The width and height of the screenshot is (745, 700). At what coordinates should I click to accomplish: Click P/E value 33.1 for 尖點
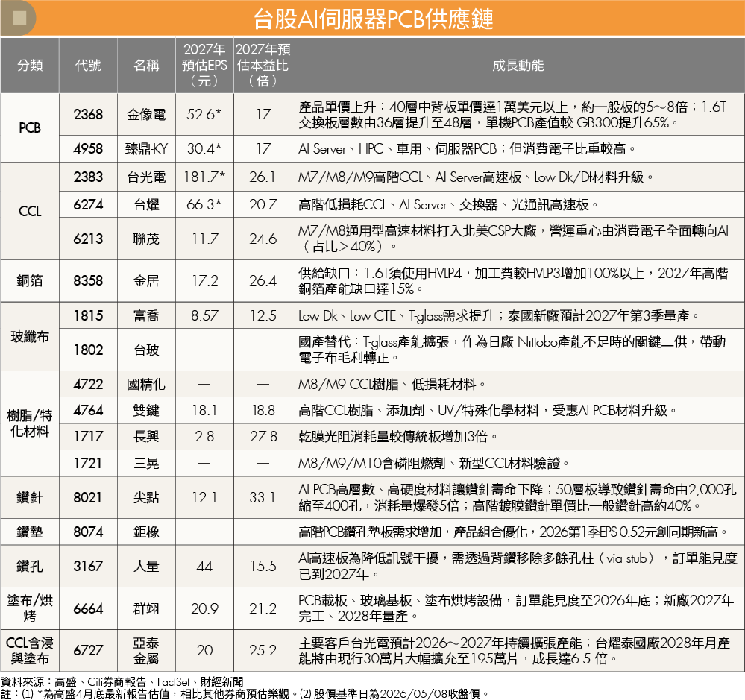pyautogui.click(x=263, y=497)
